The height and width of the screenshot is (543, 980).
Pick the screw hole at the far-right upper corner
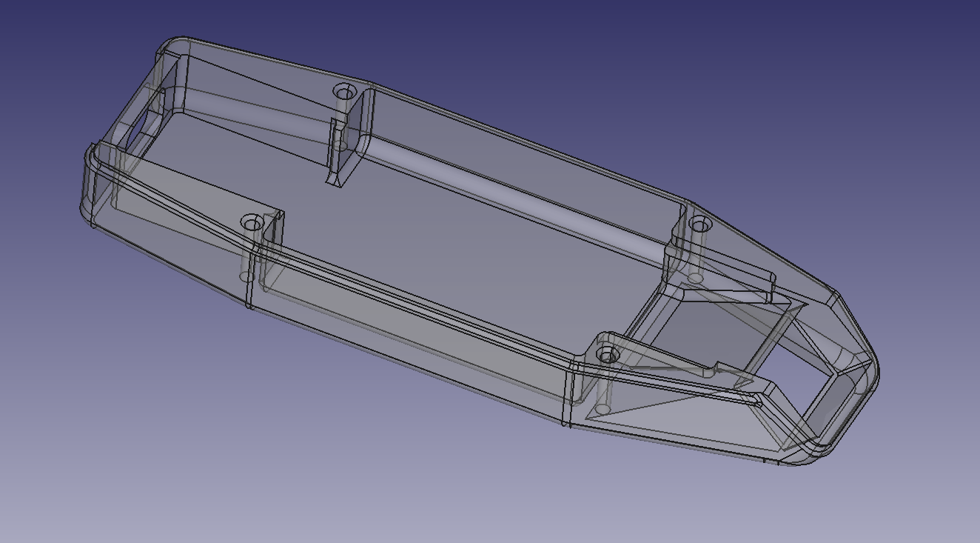699,223
